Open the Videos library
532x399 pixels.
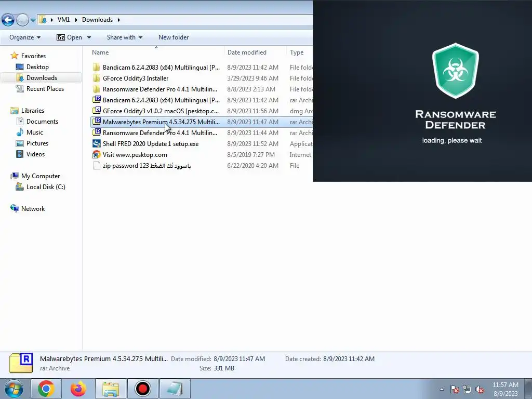point(35,154)
